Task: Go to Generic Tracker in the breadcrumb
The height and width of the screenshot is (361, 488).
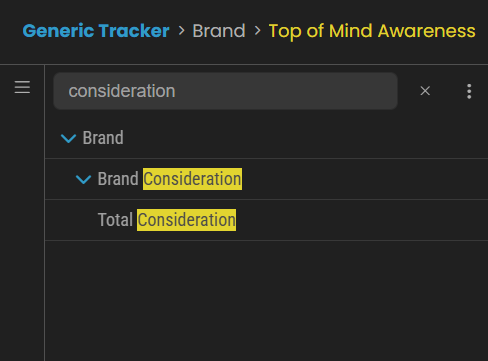Action: coord(96,31)
